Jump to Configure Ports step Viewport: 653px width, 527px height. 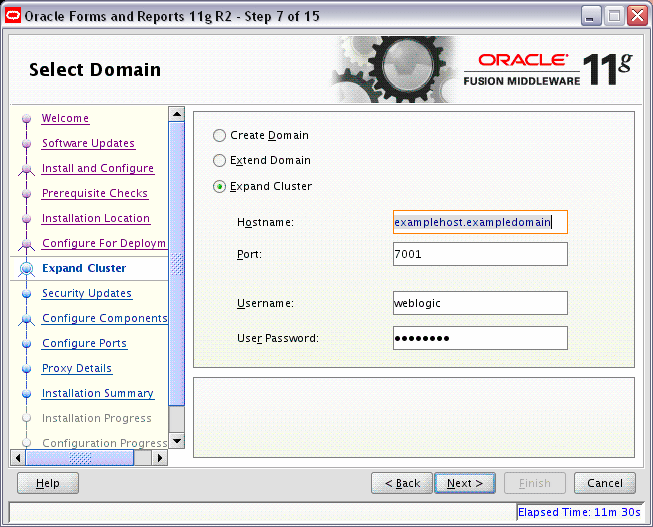84,343
